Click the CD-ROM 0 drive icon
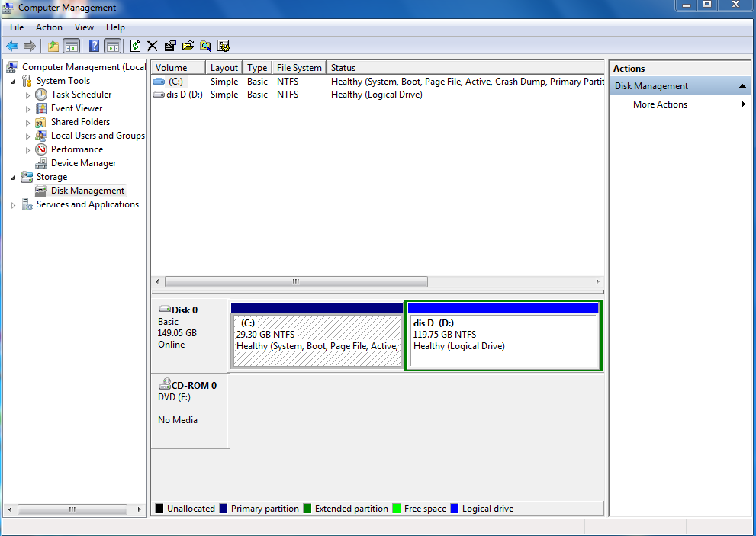This screenshot has width=756, height=536. tap(165, 384)
